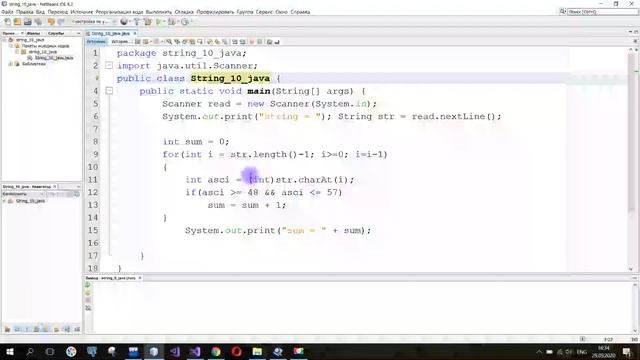Open the Сервис menu
Image resolution: width=640 pixels, height=360 pixels.
[264, 12]
